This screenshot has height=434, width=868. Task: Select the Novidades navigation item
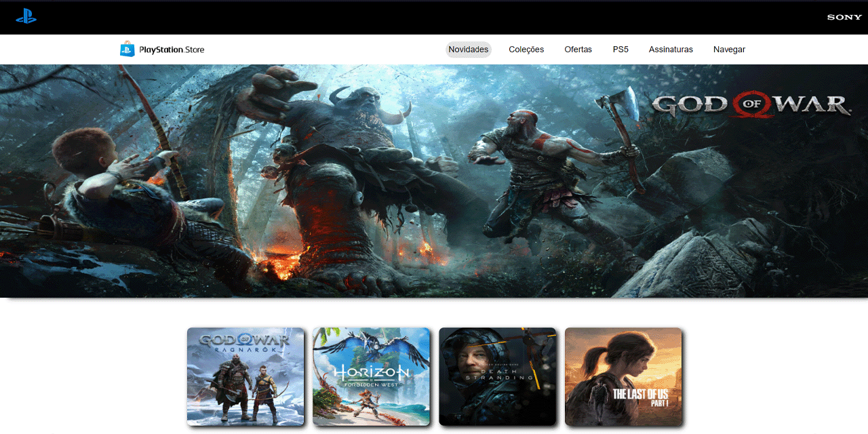click(468, 49)
